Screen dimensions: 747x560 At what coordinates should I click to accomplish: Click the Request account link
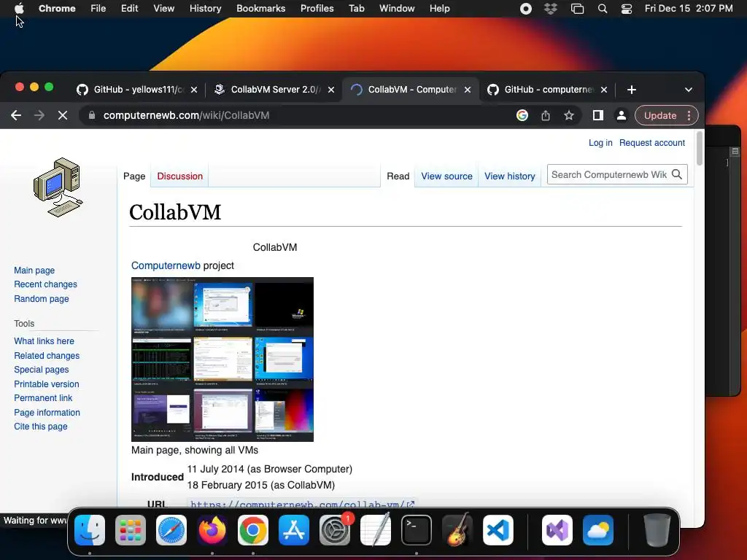(651, 143)
